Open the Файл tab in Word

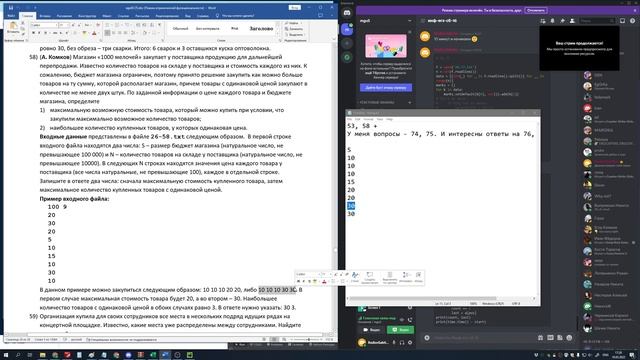11,16
